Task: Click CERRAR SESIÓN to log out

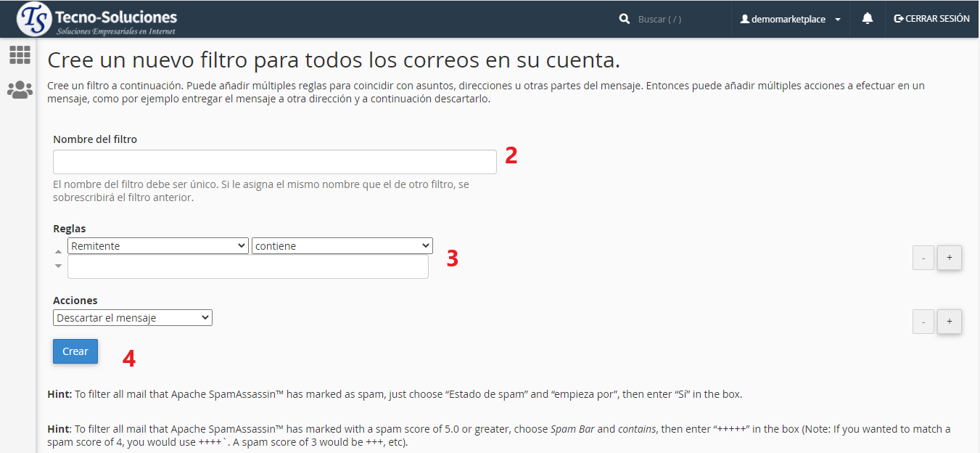Action: click(931, 19)
